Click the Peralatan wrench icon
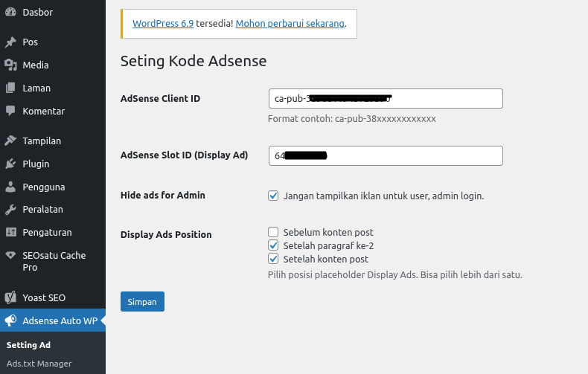Screen dimensions: 588x374 [10, 210]
